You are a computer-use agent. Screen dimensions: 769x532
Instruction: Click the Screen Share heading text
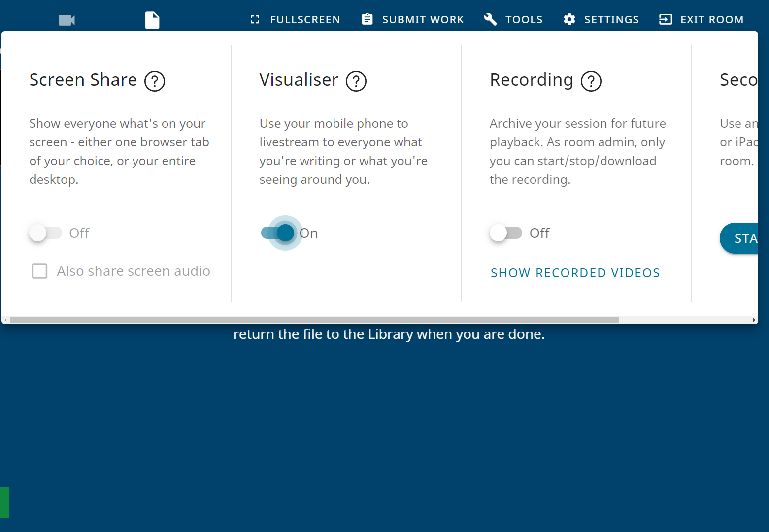click(x=83, y=80)
